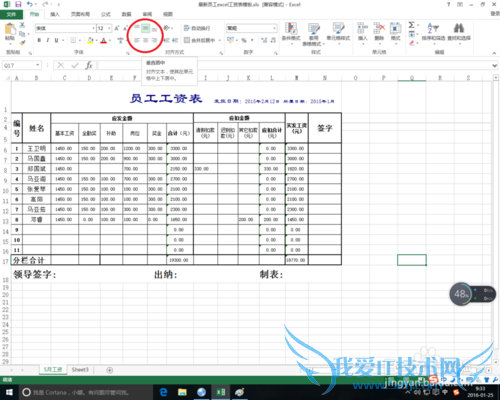Save the workbook from quick access toolbar
This screenshot has height=400, width=500.
click(x=18, y=4)
